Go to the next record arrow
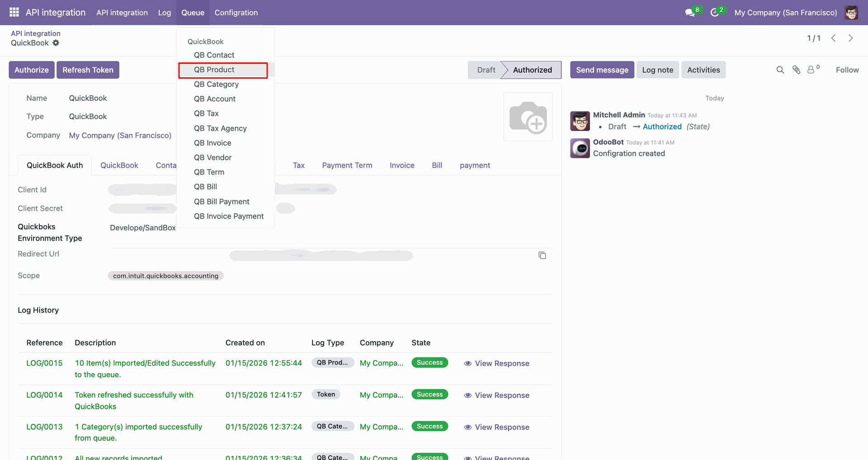Screen dimensions: 868x460 [851, 38]
